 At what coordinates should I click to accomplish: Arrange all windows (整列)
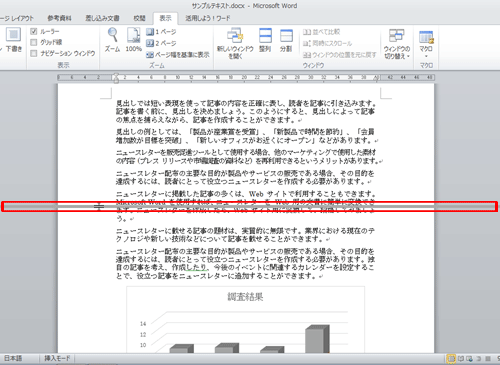click(265, 40)
